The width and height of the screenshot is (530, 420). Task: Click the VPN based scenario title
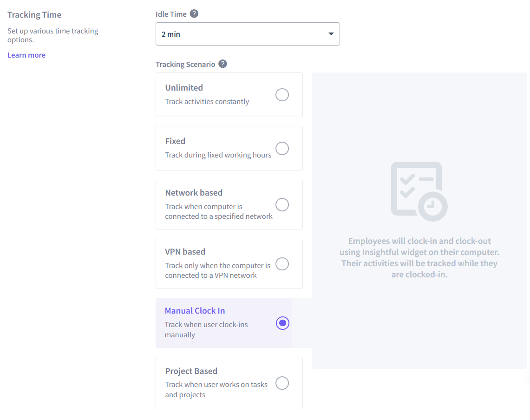[x=185, y=252]
